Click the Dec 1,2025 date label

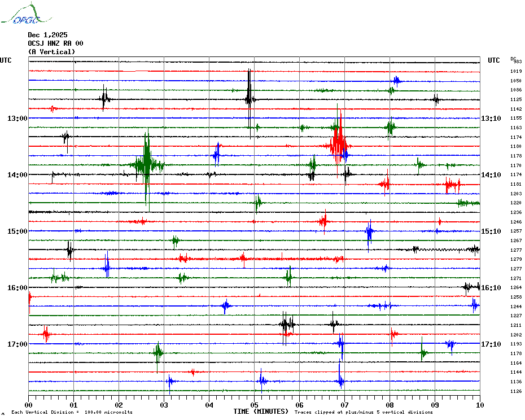point(47,35)
